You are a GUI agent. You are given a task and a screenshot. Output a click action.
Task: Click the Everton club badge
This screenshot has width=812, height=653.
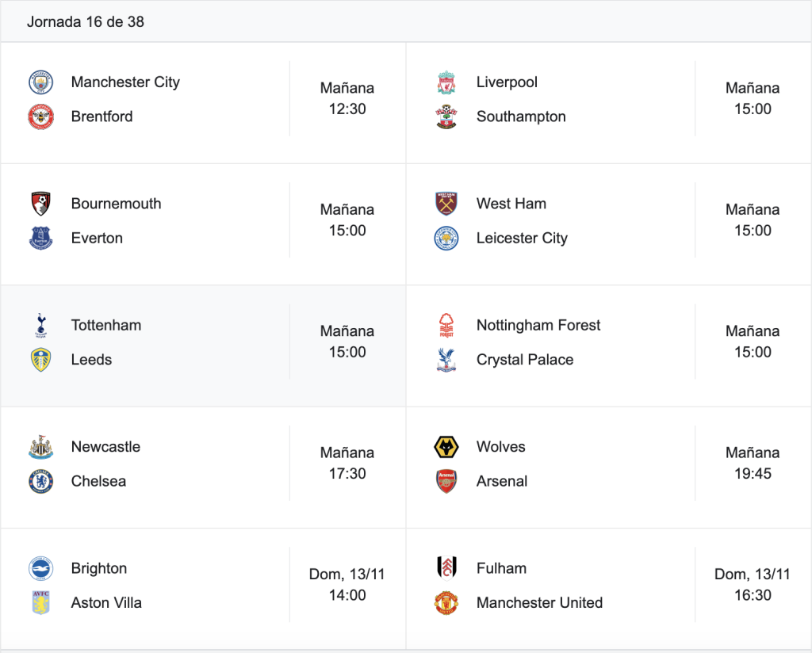tap(41, 238)
